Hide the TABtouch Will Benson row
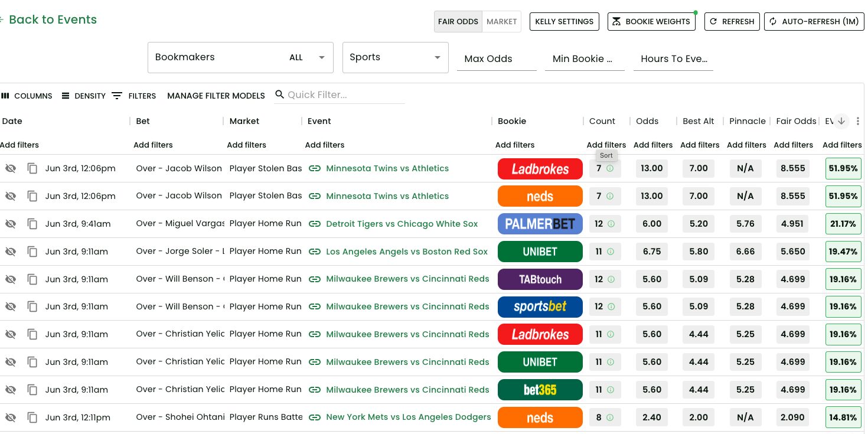Screen dimensions: 868x434 10,279
